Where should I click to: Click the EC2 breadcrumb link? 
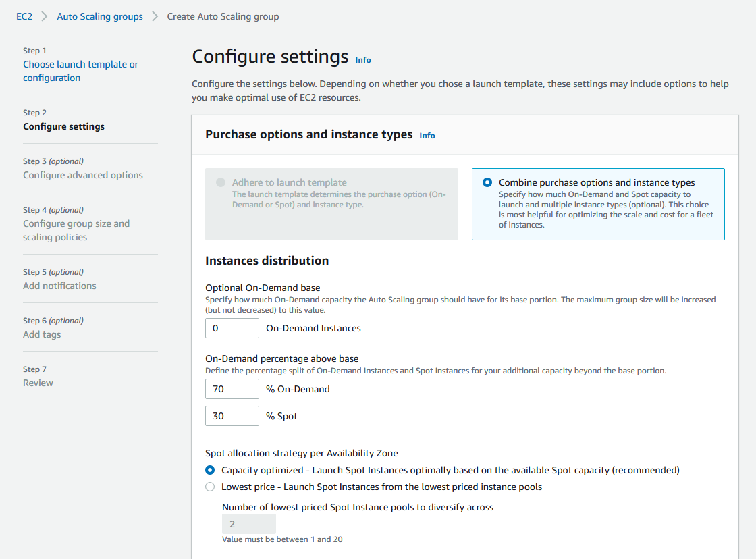click(x=24, y=16)
